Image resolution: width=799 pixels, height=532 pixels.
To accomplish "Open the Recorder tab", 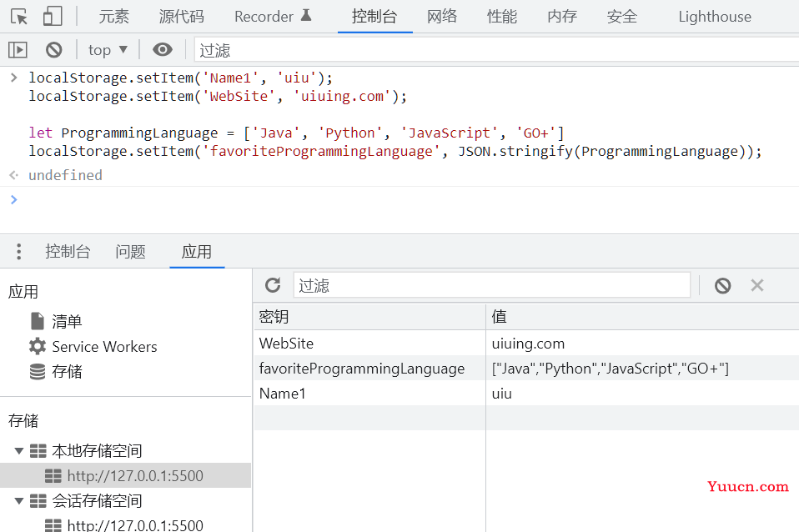I will tap(273, 17).
